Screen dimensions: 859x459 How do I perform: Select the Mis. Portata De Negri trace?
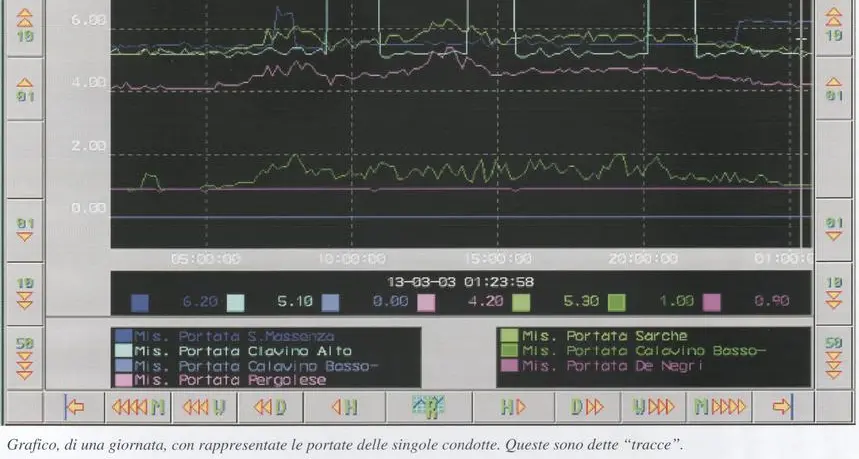click(x=602, y=365)
